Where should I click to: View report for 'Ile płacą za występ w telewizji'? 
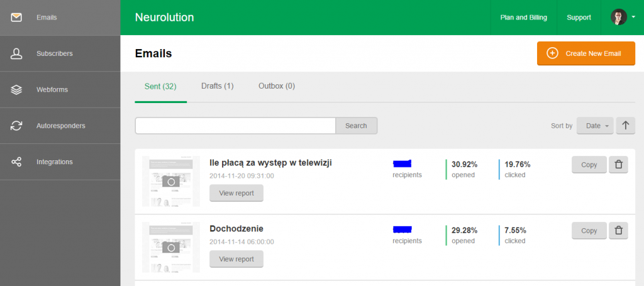pos(236,194)
